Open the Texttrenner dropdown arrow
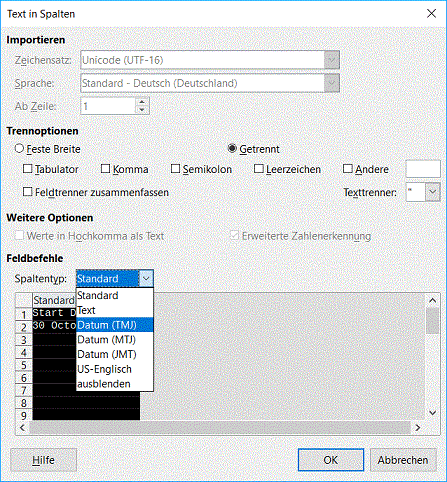The height and width of the screenshot is (482, 447). click(433, 192)
